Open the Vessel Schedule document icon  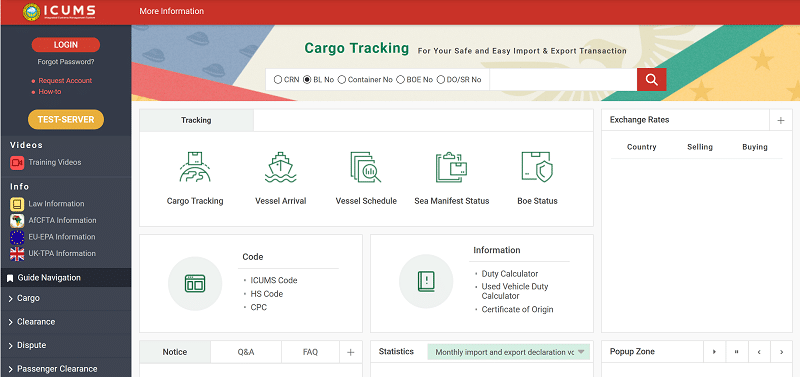pos(365,167)
